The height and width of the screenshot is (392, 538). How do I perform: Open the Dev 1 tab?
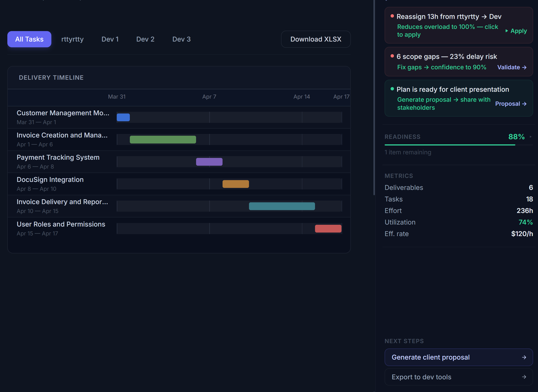(x=110, y=39)
